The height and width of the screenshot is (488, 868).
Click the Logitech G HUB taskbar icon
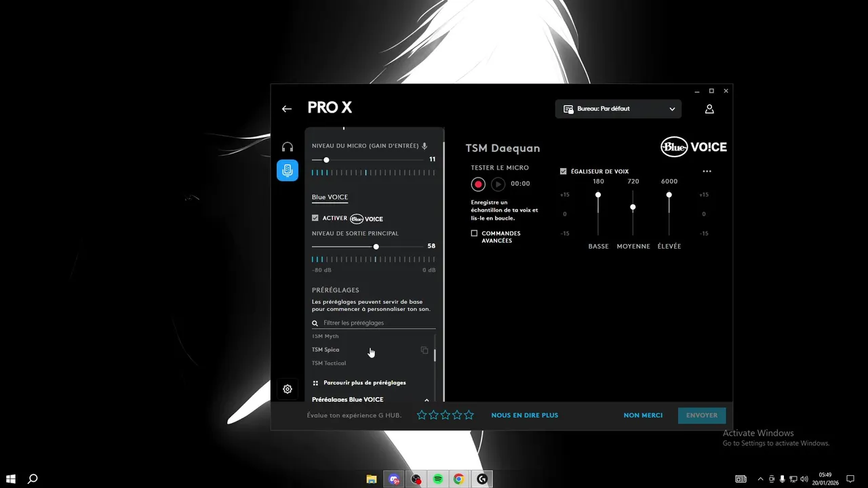click(x=482, y=479)
